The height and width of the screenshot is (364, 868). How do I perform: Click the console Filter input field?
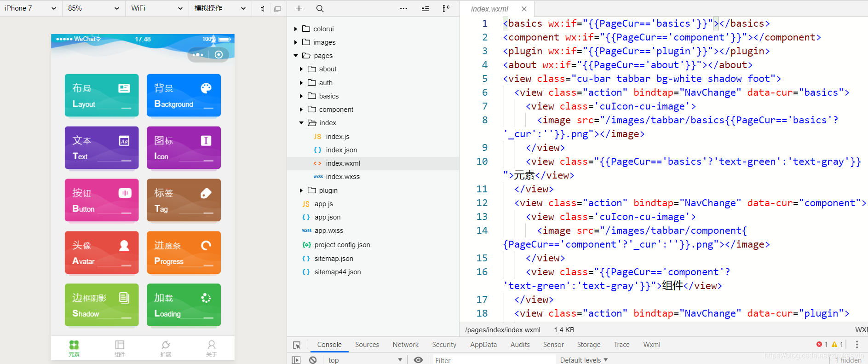[x=492, y=360]
